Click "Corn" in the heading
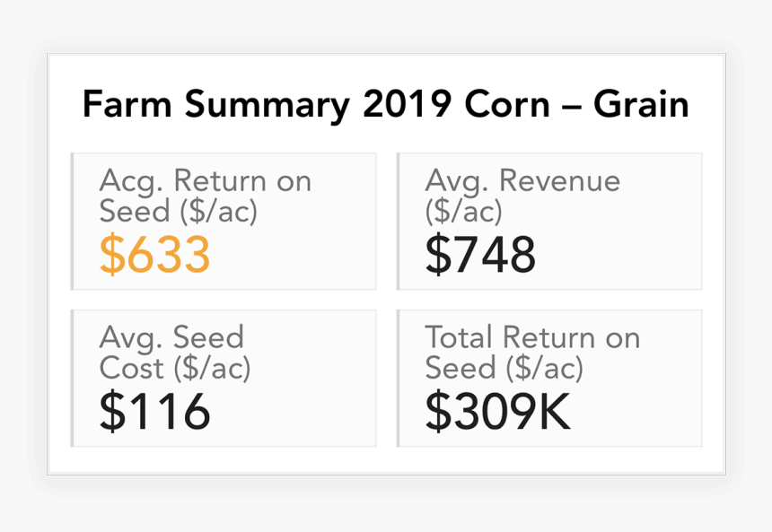This screenshot has height=532, width=772. click(x=506, y=105)
